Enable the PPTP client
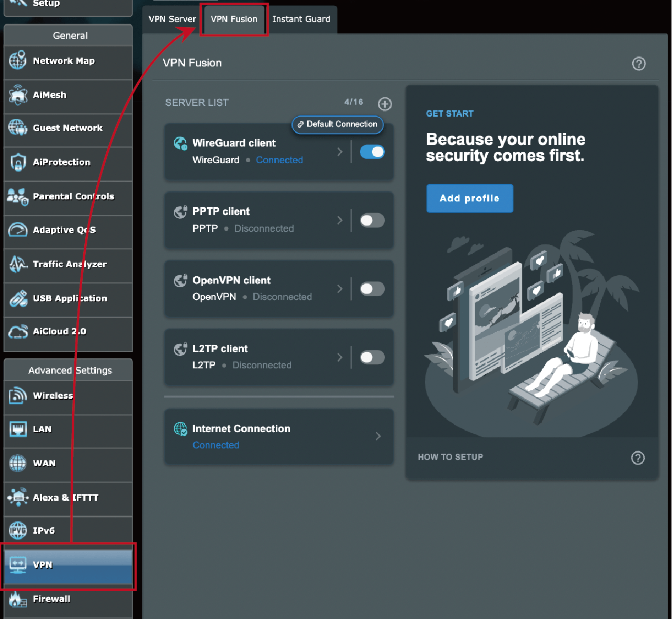Image resolution: width=672 pixels, height=619 pixels. pyautogui.click(x=372, y=220)
